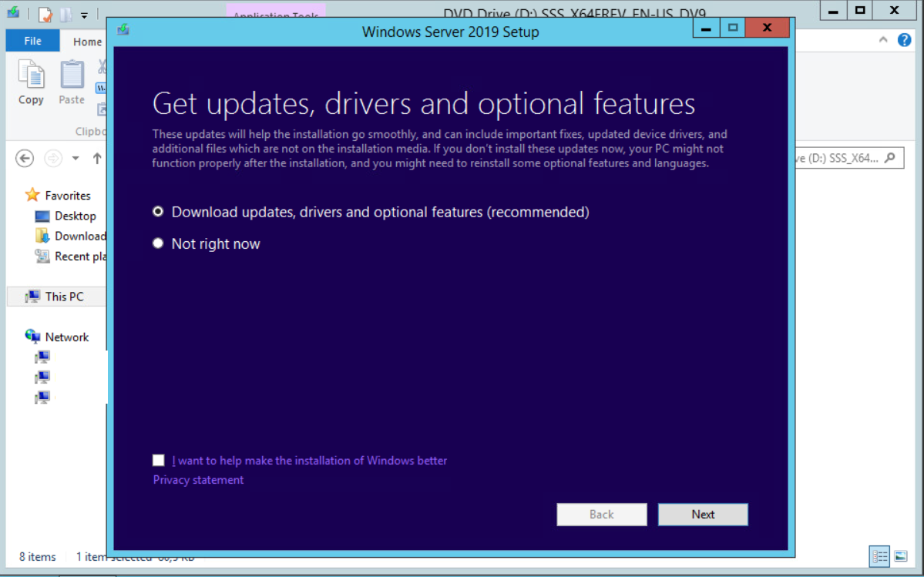Click the Explorer window system icon
The width and height of the screenshot is (924, 577).
[13, 12]
